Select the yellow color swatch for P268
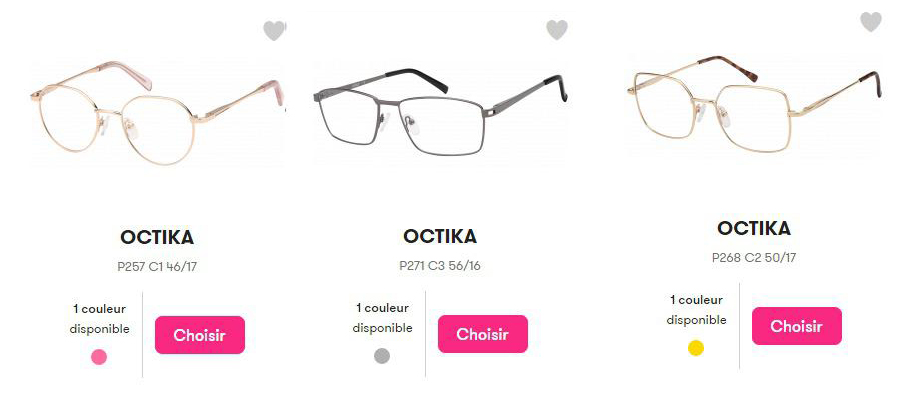The image size is (900, 400). [x=696, y=348]
